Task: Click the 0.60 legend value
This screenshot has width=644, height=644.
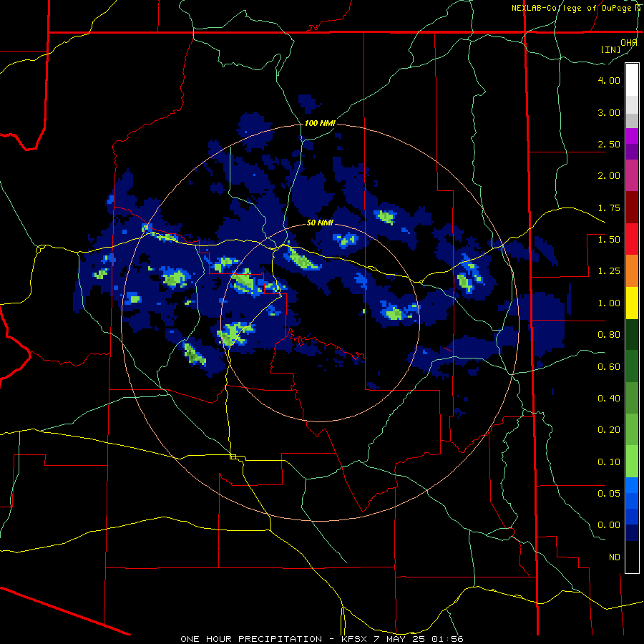Action: pos(609,367)
